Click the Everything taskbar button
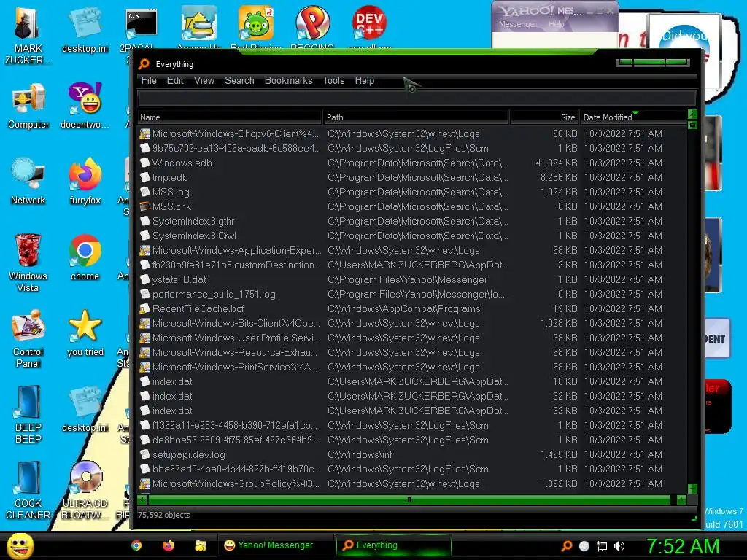Screen dimensions: 747x560 [393, 545]
